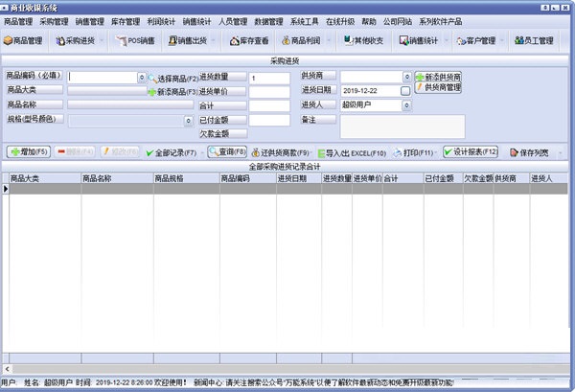
Task: Click the 新添商品(F3) plus button
Action: coord(172,92)
